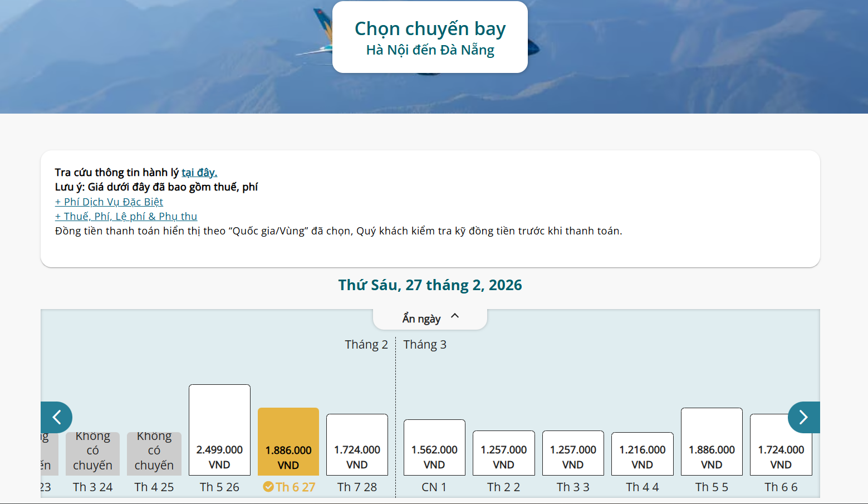Click the unavailable Wednesday 25 date box
The width and height of the screenshot is (868, 504).
click(154, 453)
